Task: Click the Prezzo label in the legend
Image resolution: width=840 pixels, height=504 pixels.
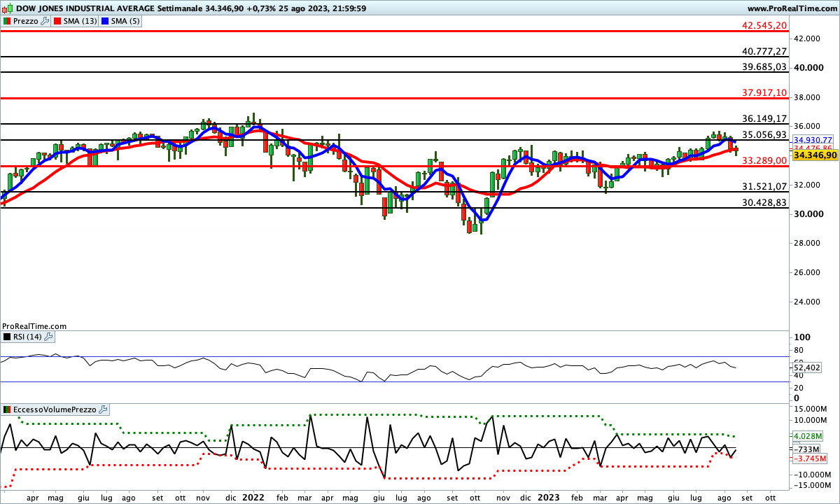Action: click(26, 21)
